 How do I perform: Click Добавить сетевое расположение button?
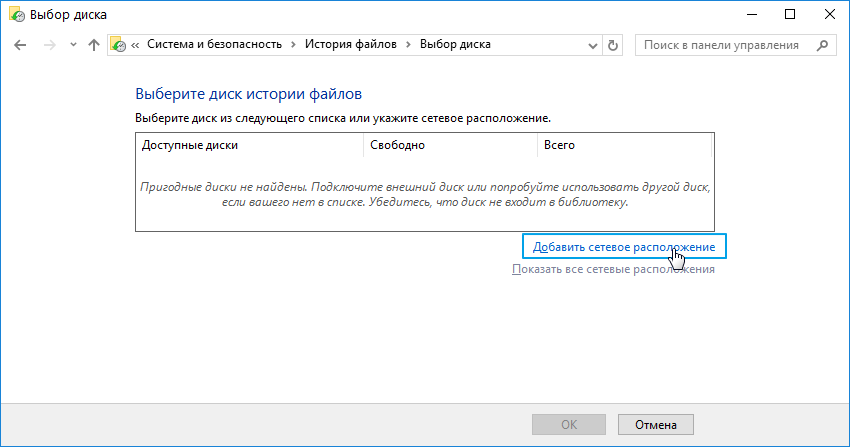(624, 246)
